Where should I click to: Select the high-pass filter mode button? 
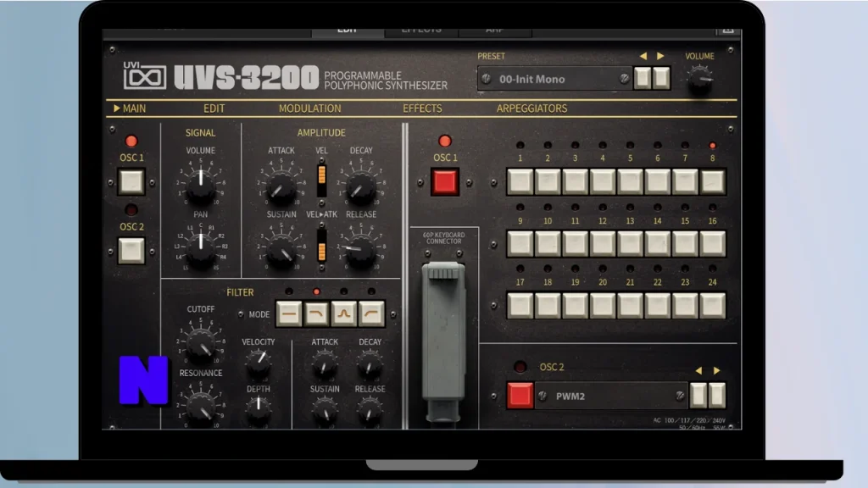coord(371,313)
